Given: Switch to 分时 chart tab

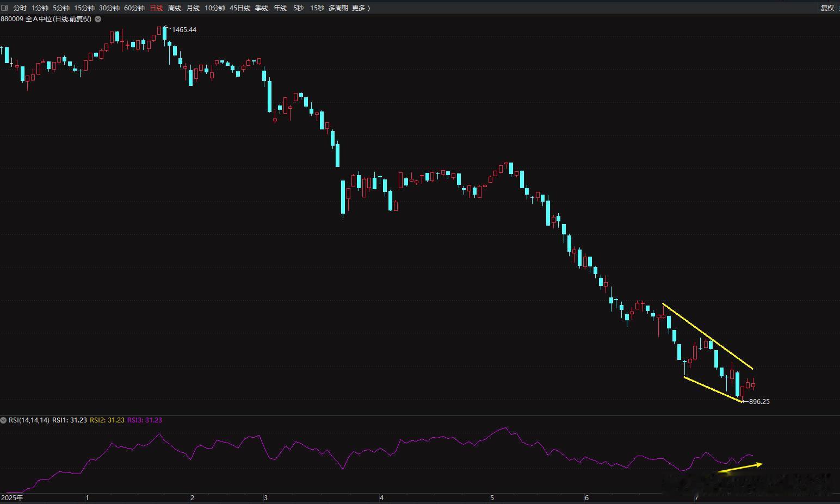Looking at the screenshot, I should tap(20, 8).
